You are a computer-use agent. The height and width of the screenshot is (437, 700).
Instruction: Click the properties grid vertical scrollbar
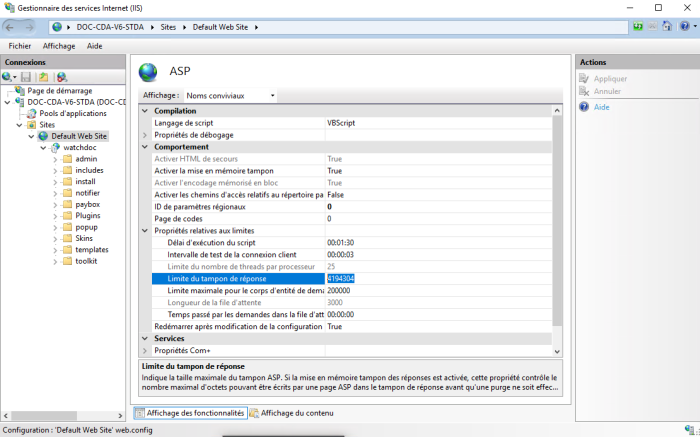[558, 230]
